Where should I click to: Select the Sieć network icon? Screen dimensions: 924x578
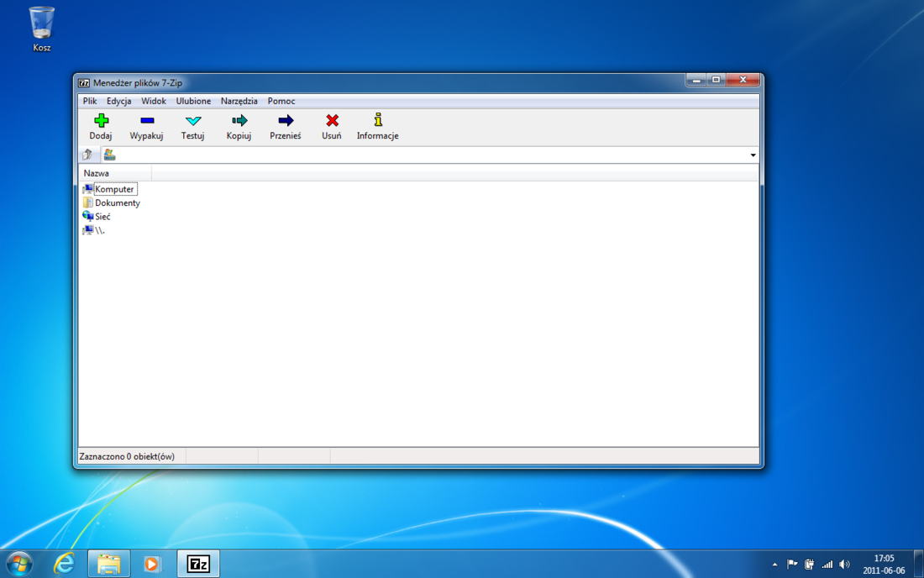pyautogui.click(x=88, y=216)
